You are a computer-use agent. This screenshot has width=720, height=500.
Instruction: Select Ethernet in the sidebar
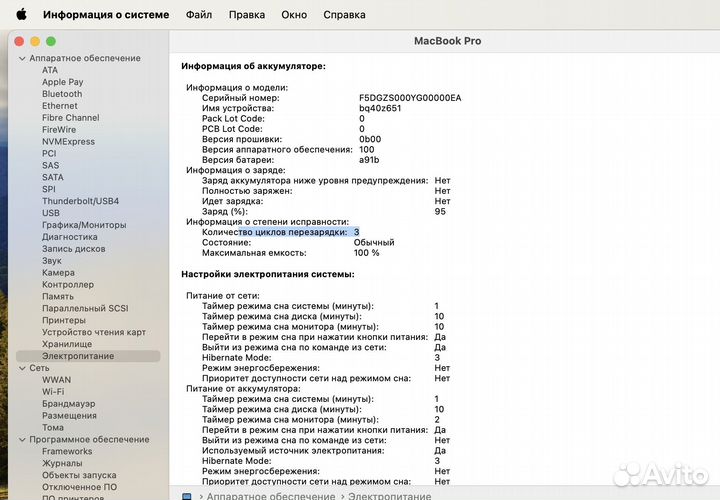60,106
